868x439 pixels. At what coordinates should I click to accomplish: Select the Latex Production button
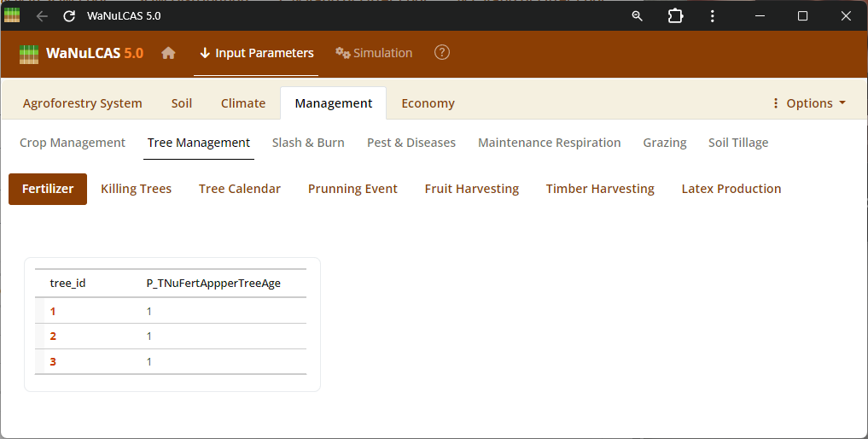(731, 189)
